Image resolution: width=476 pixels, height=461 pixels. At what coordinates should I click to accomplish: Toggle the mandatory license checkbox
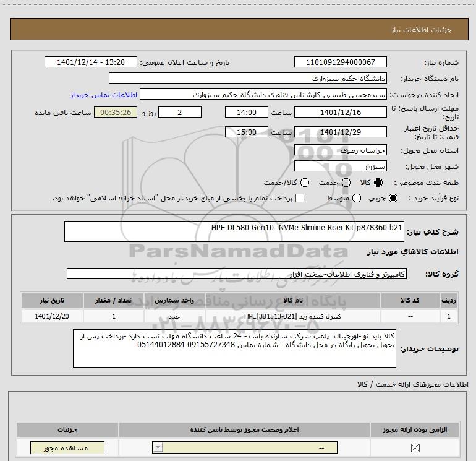coord(415,447)
